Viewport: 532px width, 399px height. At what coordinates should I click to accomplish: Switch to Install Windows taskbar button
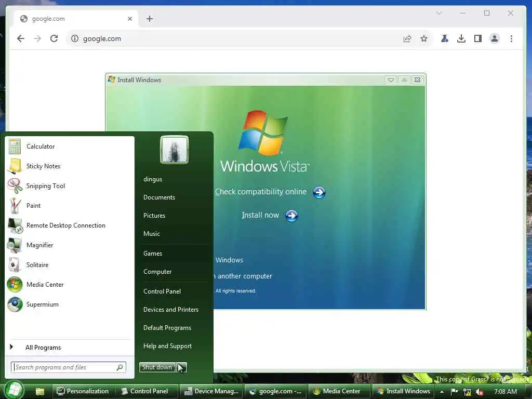[x=404, y=391]
